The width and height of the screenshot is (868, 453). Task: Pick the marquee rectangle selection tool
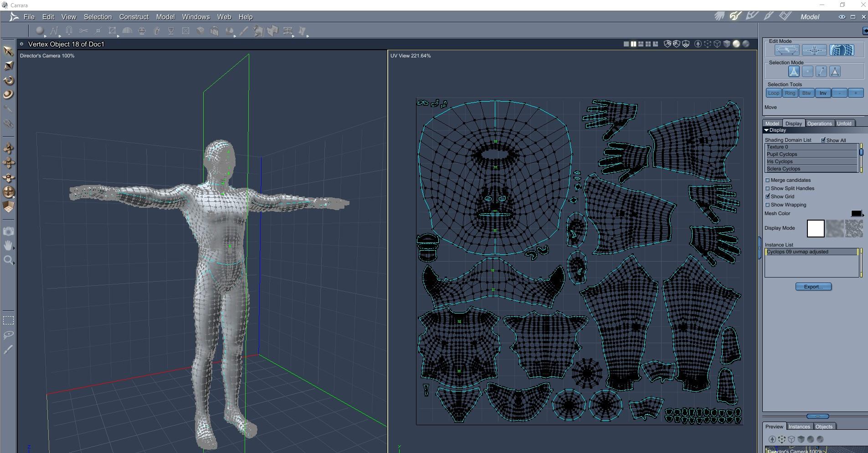[8, 320]
